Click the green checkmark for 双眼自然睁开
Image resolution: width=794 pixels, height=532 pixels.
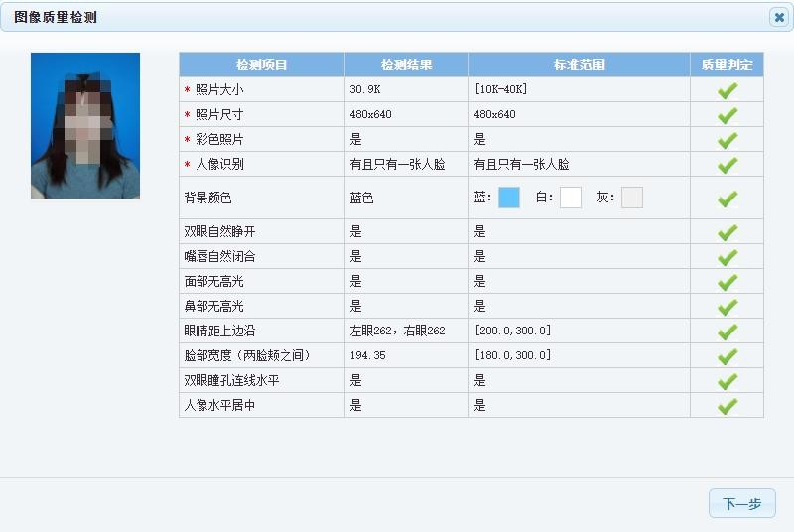pos(728,233)
